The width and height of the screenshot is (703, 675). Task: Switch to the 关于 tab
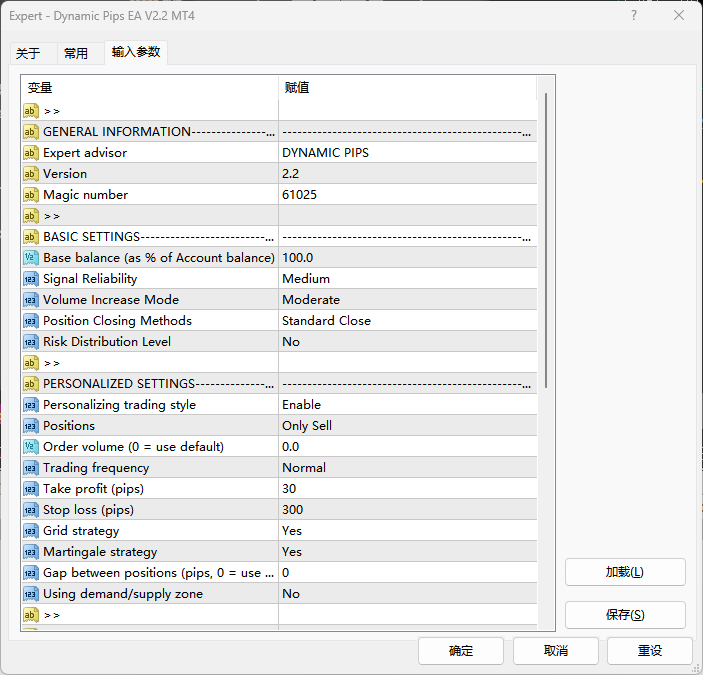pos(28,54)
